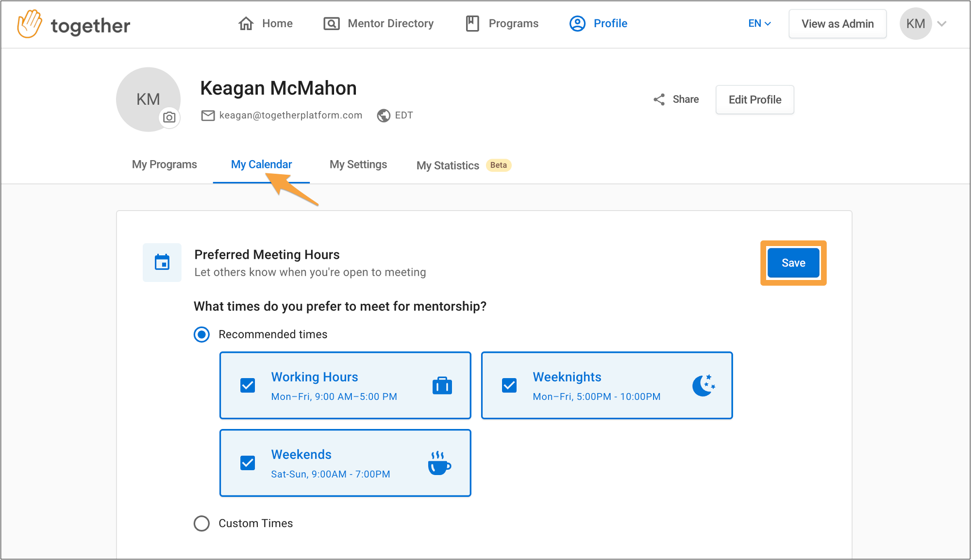Click the coffee cup icon on Weekends card
Screen dimensions: 971x560
[x=440, y=463]
